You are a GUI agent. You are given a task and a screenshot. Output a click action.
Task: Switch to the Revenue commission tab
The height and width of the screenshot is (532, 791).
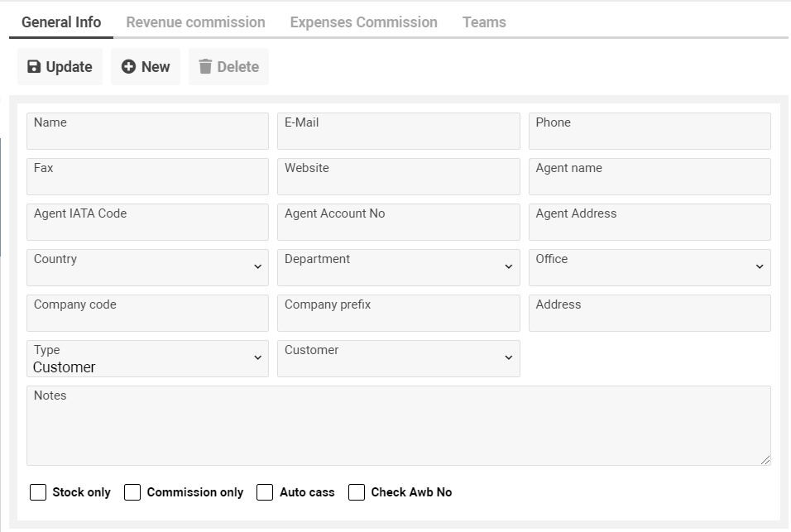(194, 22)
